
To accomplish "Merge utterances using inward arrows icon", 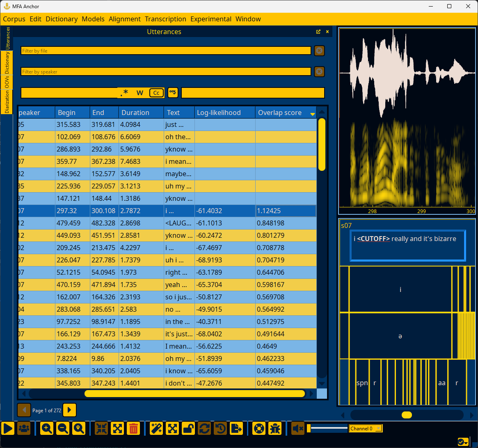I will point(101,428).
